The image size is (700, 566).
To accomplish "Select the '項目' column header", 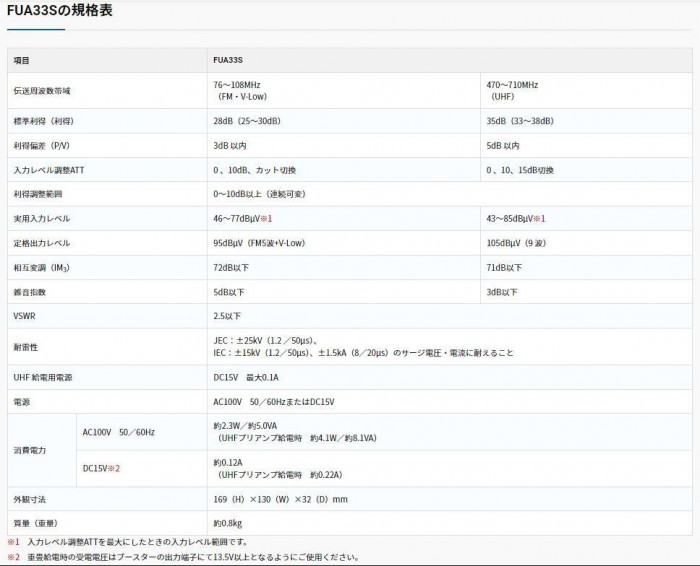I will [21, 60].
